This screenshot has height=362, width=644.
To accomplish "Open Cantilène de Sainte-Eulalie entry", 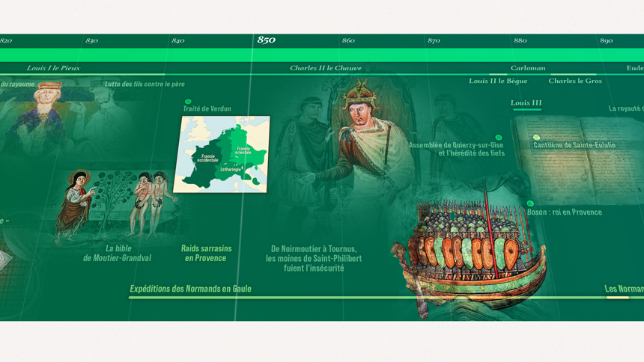I will 574,145.
